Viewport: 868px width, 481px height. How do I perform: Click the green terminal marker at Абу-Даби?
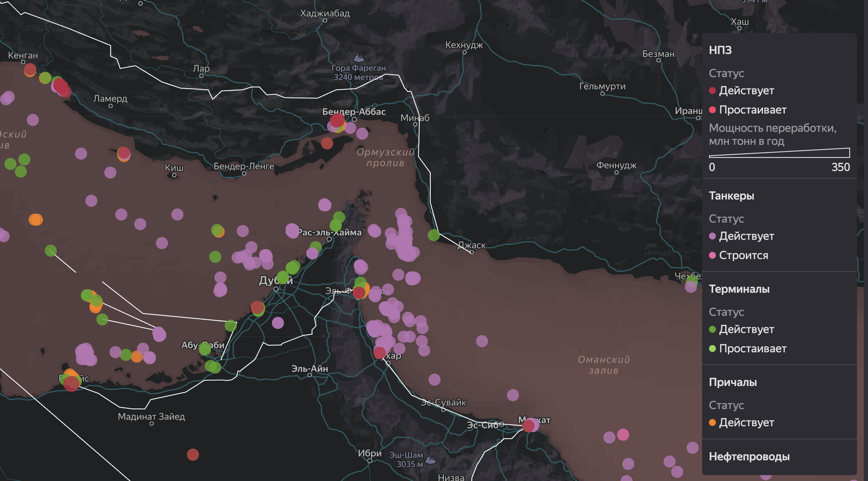(205, 349)
